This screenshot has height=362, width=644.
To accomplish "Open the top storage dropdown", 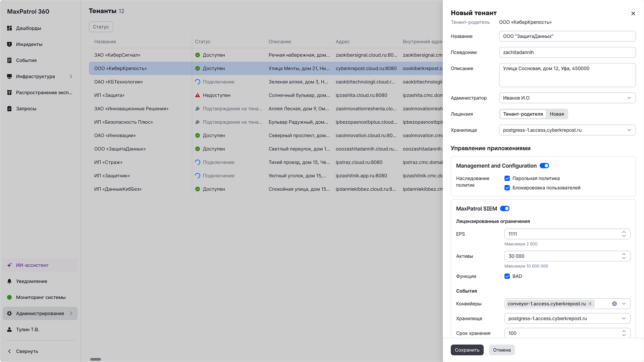I will (x=567, y=130).
